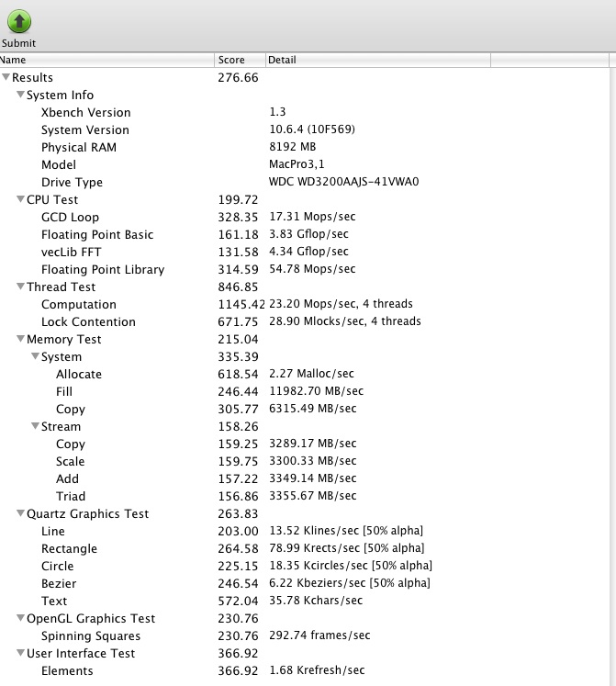Select the Rectangle row
Viewport: 616px width, 686px height.
(x=305, y=548)
